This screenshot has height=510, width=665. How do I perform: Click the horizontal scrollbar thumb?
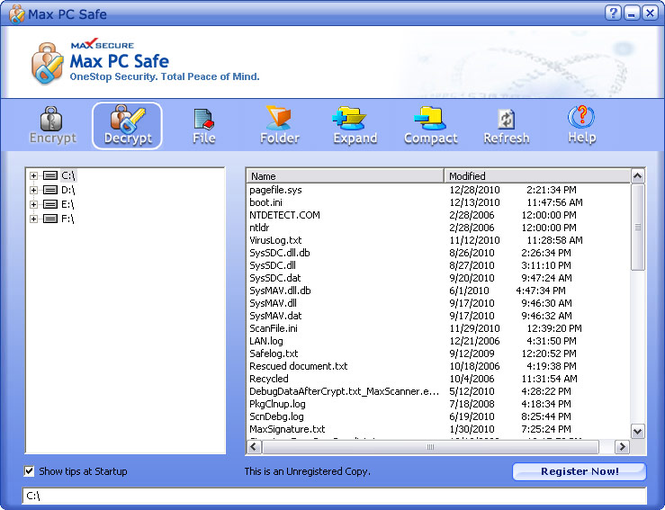click(x=430, y=446)
